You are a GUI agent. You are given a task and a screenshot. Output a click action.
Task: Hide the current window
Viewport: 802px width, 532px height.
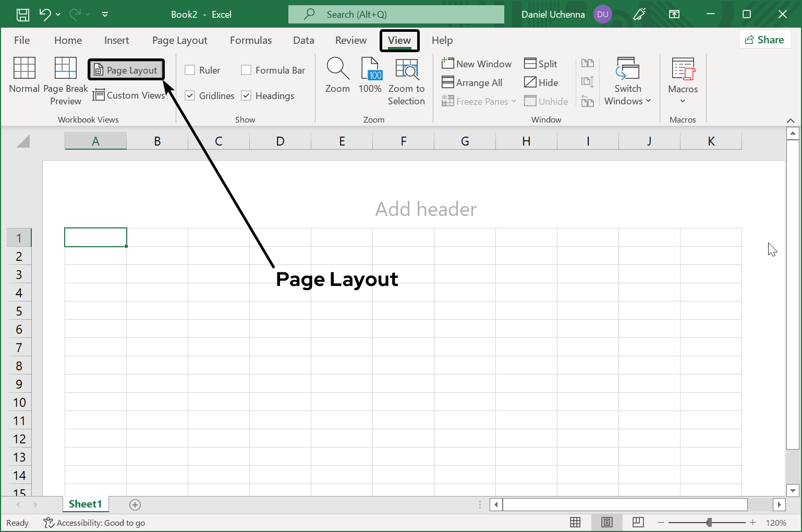point(542,82)
